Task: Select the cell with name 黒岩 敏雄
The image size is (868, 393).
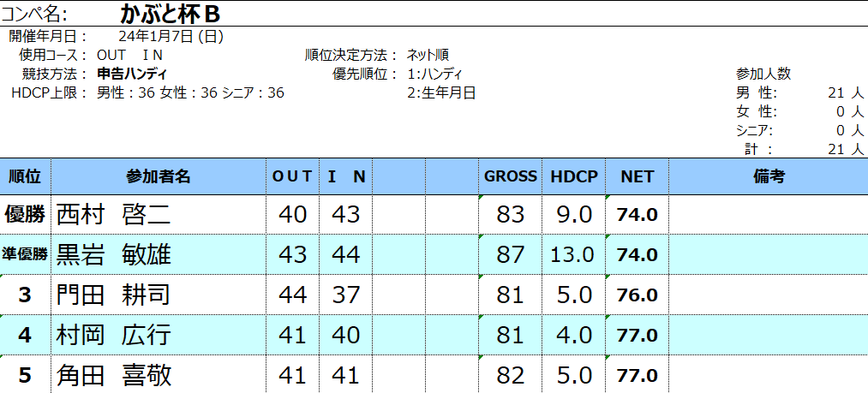Action: tap(159, 254)
